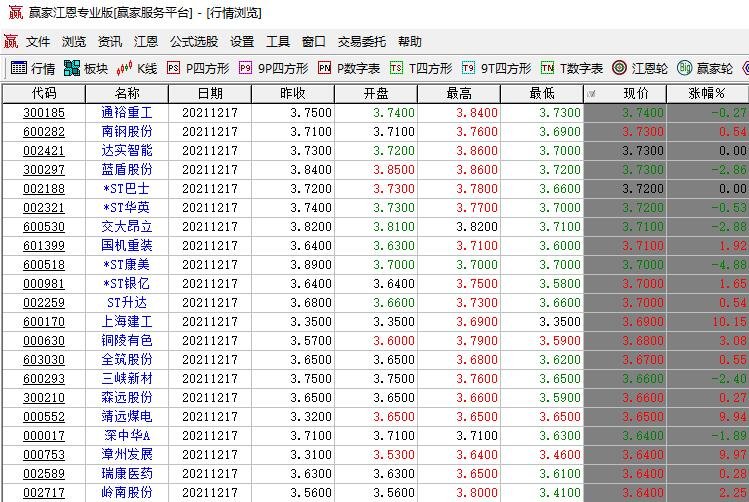Select the *ST华英 stock name
Image resolution: width=749 pixels, height=502 pixels.
127,208
